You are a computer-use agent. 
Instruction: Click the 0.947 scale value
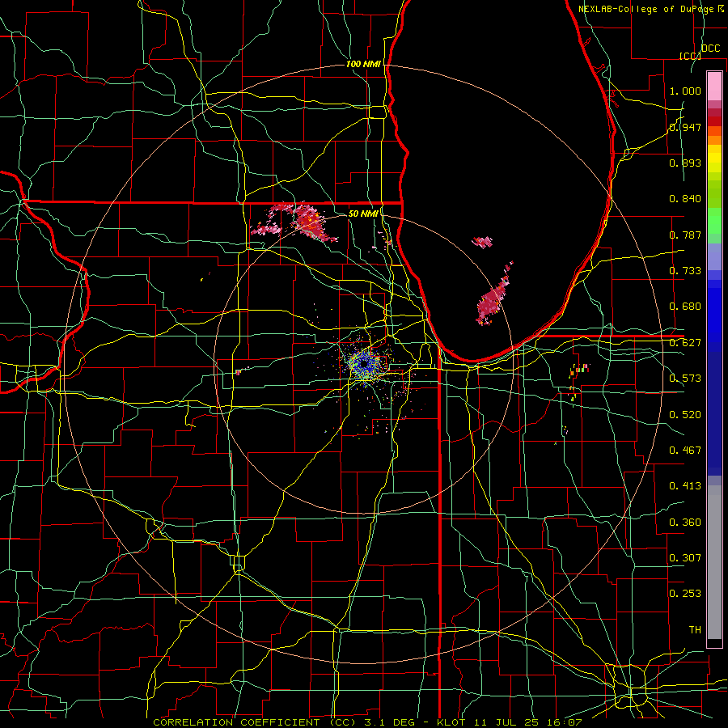click(x=685, y=127)
